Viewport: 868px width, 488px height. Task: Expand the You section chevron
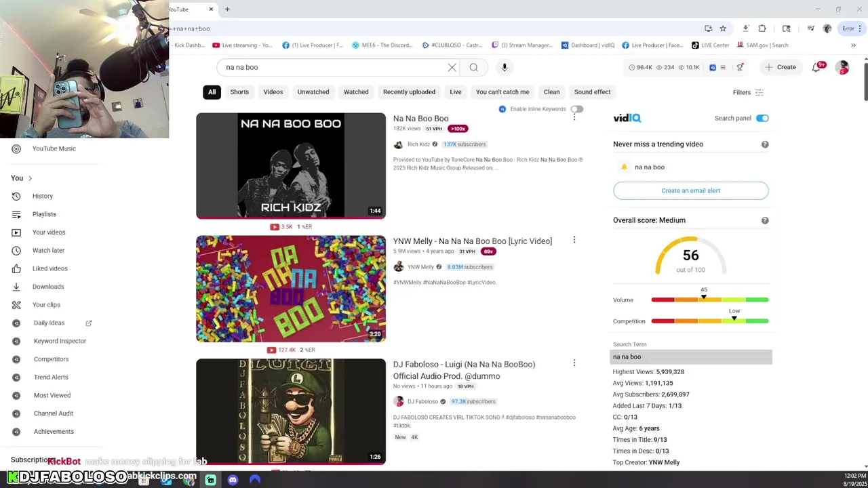pos(30,178)
